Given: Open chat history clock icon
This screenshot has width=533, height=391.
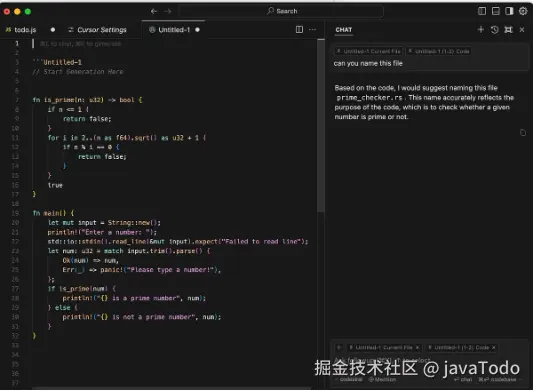Looking at the screenshot, I should [495, 30].
